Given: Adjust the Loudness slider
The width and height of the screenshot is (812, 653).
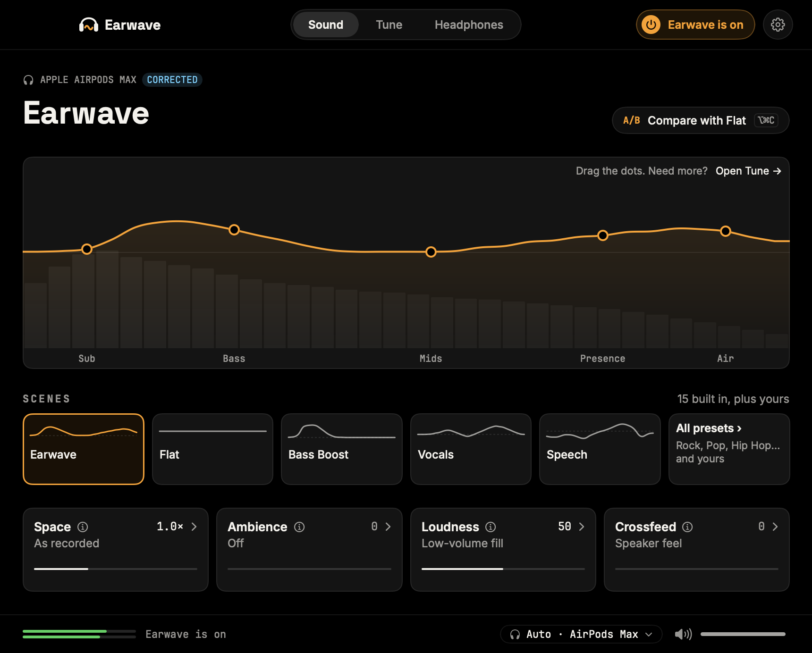Looking at the screenshot, I should tap(503, 569).
